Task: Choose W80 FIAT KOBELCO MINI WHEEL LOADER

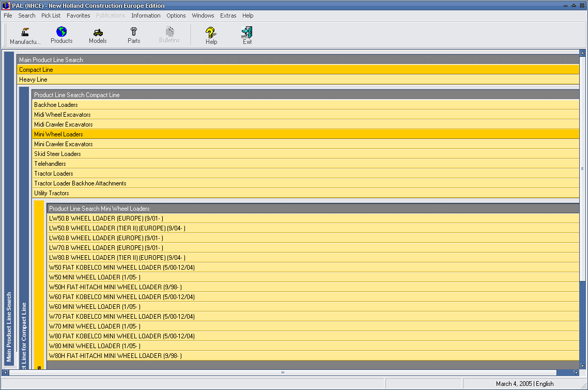Action: point(313,336)
